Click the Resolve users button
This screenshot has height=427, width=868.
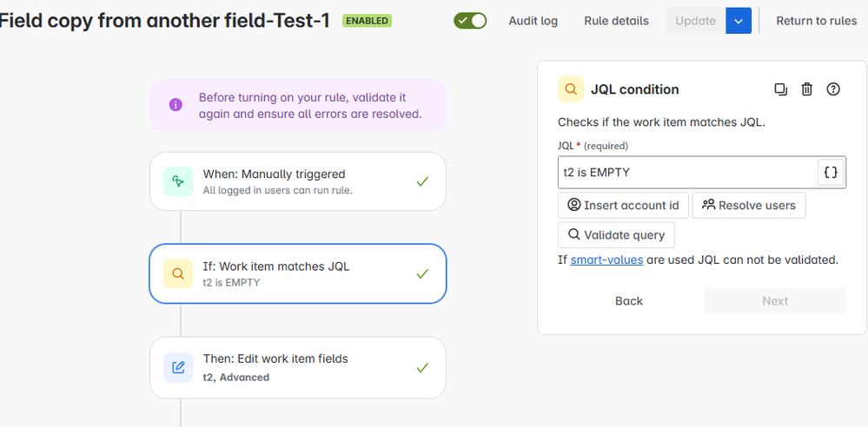749,206
